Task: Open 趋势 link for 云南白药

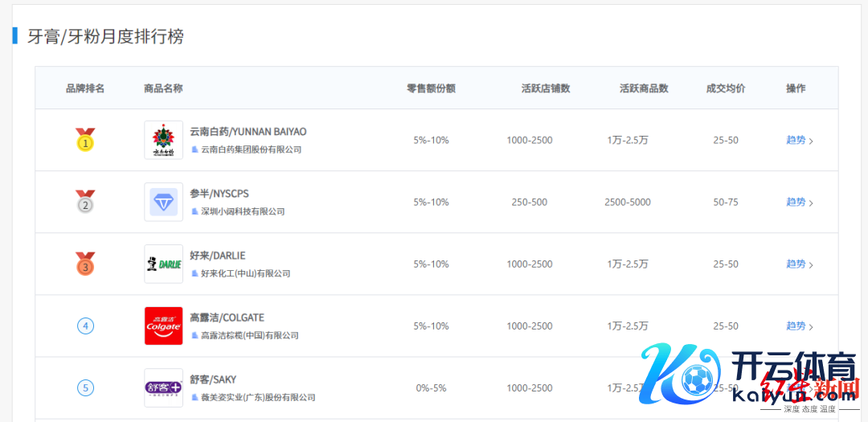Action: click(x=796, y=140)
